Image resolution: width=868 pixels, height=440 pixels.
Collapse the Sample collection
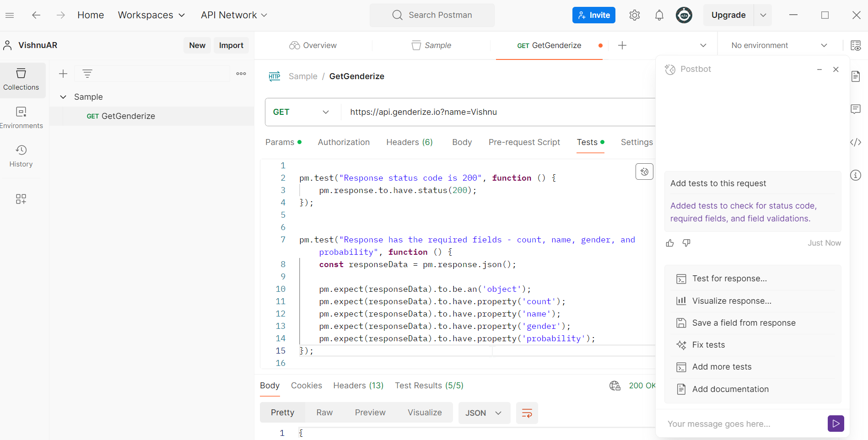coord(63,97)
